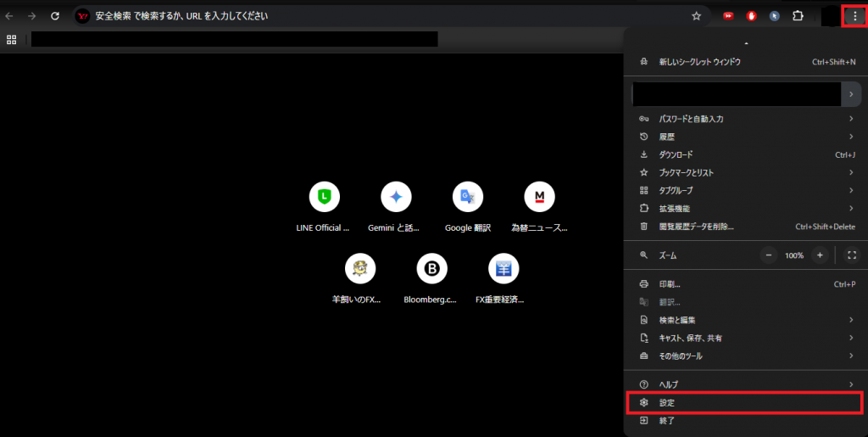Screen dimensions: 868x437
Task: Expand その他のツール submenu
Action: (x=745, y=356)
